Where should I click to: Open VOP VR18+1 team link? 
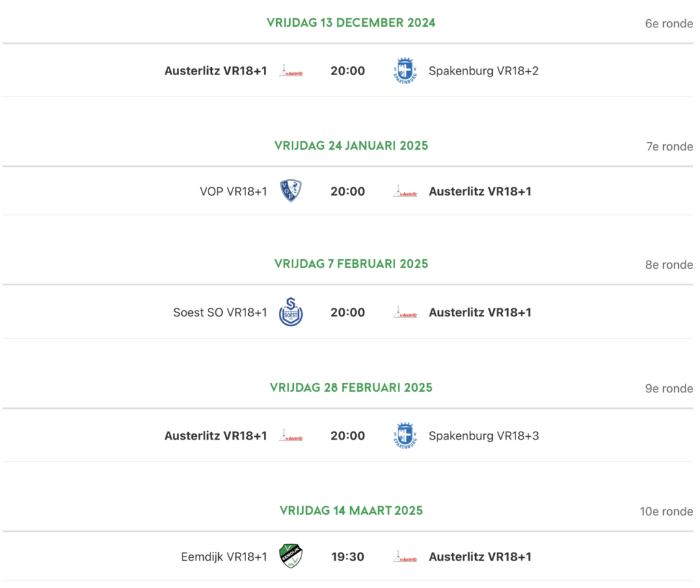click(x=233, y=191)
